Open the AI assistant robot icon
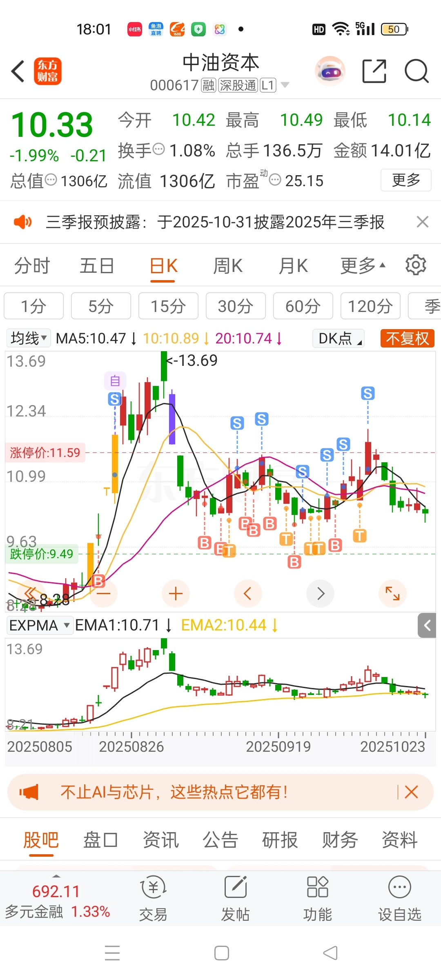This screenshot has height=980, width=441. 330,71
